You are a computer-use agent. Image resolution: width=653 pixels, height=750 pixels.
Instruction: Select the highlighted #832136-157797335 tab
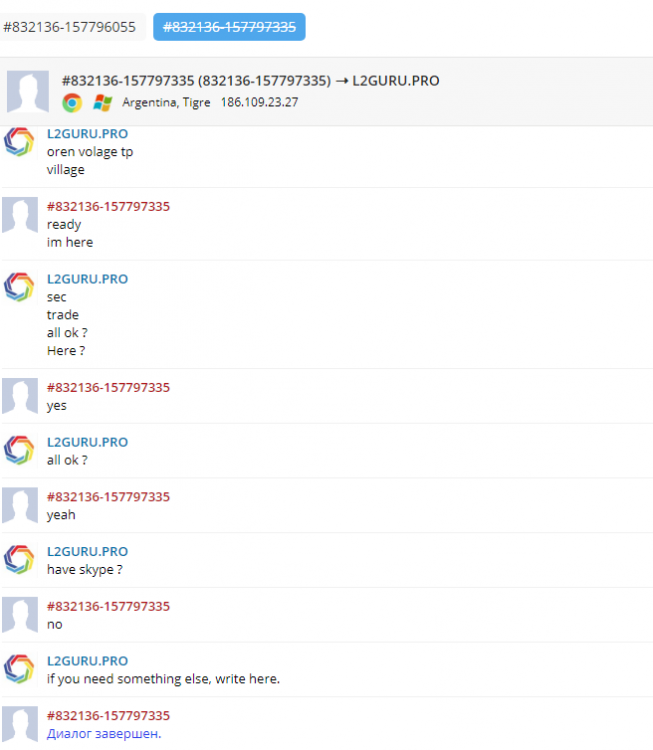[229, 27]
